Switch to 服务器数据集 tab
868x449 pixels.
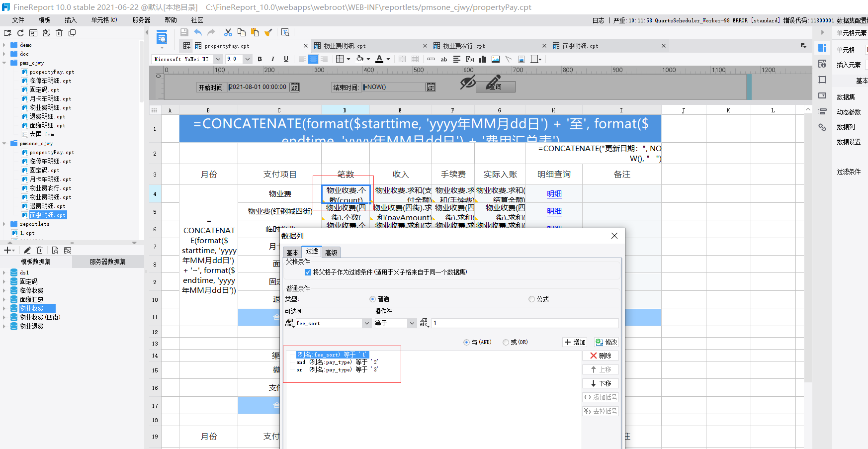tap(108, 262)
